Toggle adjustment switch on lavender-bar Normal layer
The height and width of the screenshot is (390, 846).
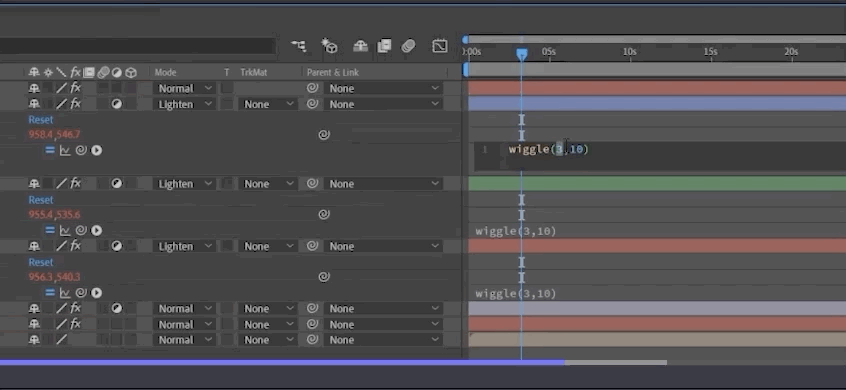117,309
